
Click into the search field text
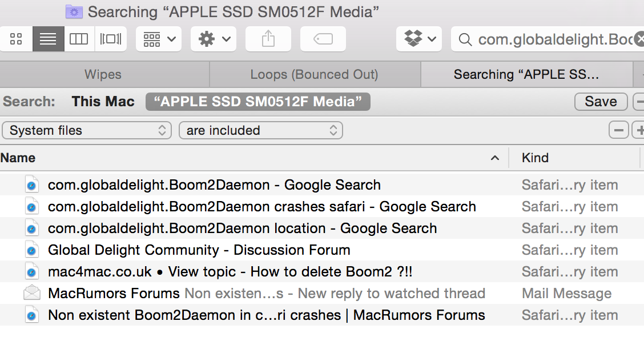[x=554, y=39]
